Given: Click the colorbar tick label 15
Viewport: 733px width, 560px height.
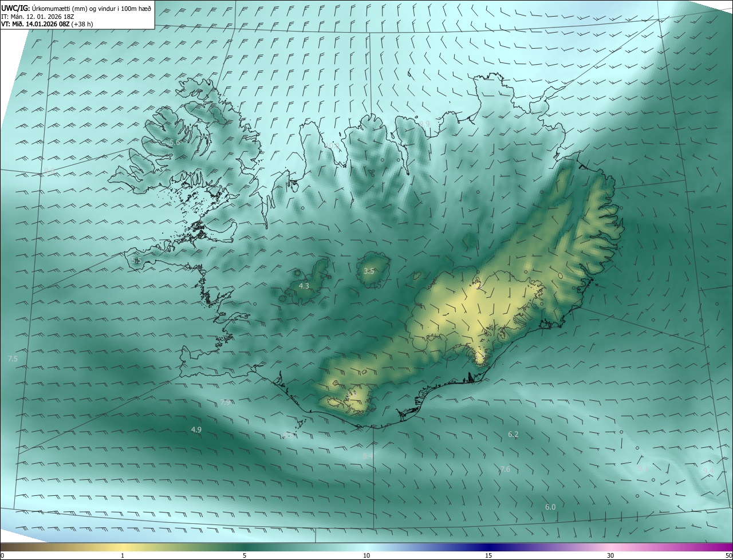Looking at the screenshot, I should pos(488,556).
